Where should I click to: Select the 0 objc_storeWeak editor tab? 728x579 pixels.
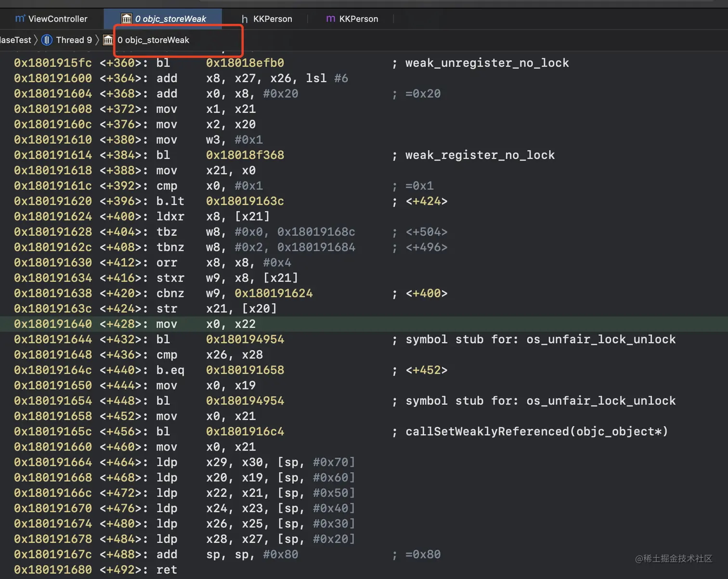point(163,19)
